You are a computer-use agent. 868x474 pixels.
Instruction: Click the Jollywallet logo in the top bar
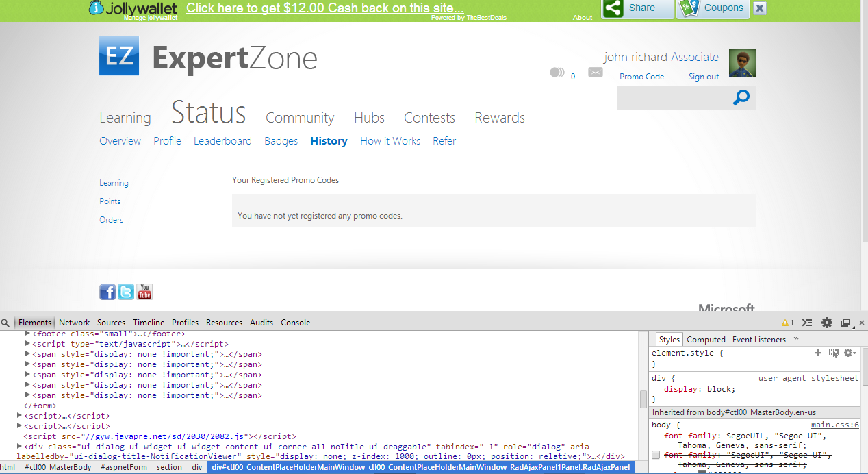click(x=133, y=8)
